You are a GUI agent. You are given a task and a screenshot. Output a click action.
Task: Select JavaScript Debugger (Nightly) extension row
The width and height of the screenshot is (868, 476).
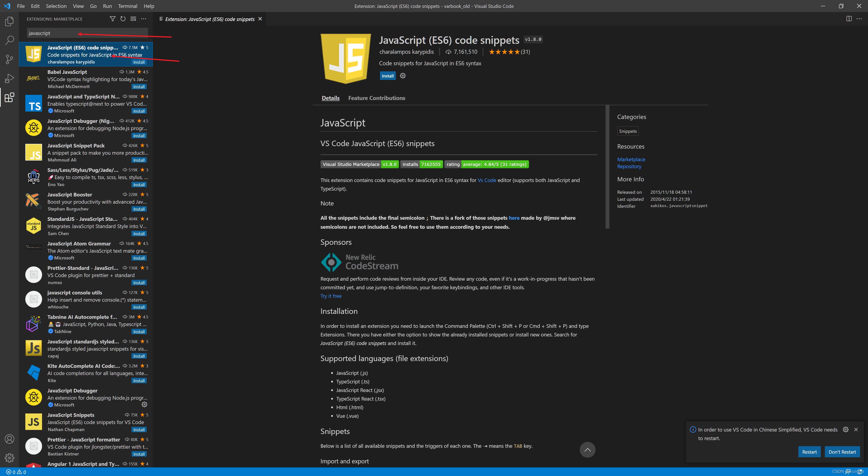click(86, 128)
